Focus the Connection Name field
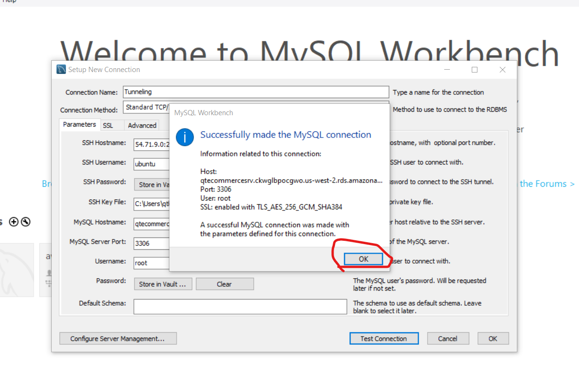 (x=256, y=92)
